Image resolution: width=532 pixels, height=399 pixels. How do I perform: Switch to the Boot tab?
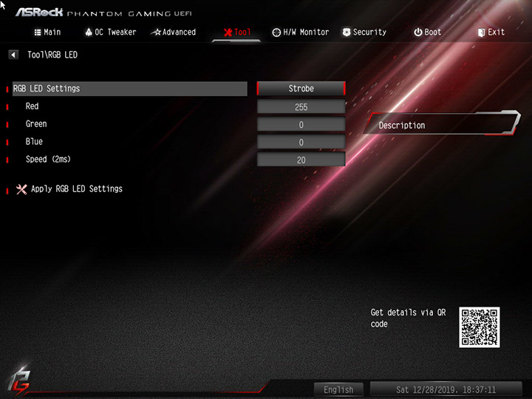(428, 33)
